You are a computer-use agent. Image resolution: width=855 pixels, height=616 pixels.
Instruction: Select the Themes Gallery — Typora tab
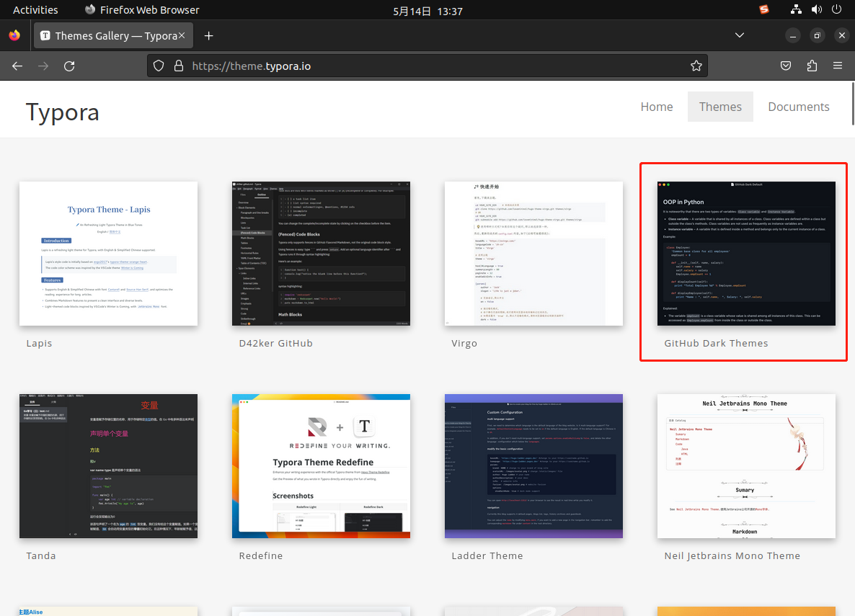point(113,35)
